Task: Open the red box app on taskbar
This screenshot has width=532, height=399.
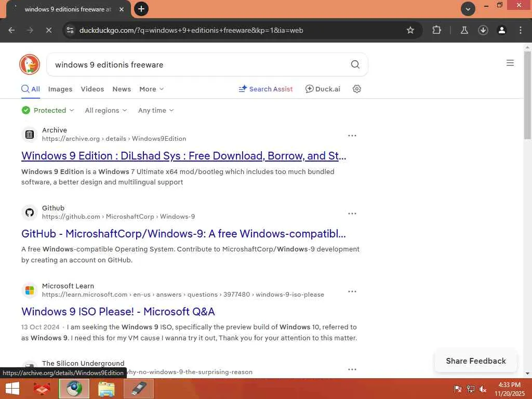Action: (x=42, y=389)
